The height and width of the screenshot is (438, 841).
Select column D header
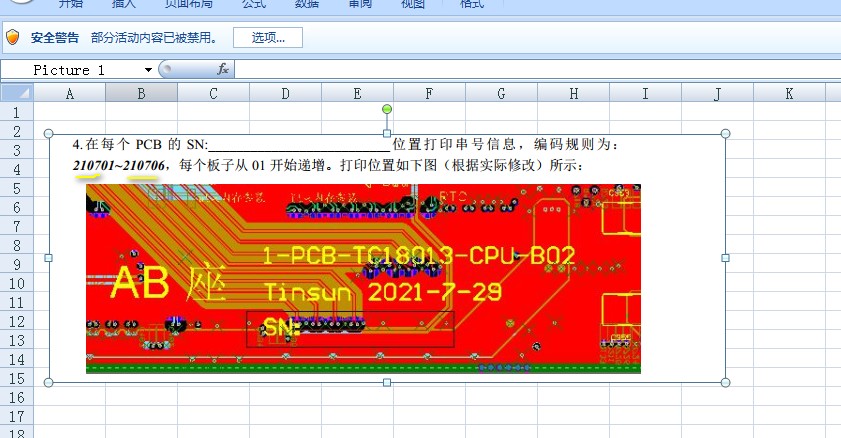click(285, 93)
